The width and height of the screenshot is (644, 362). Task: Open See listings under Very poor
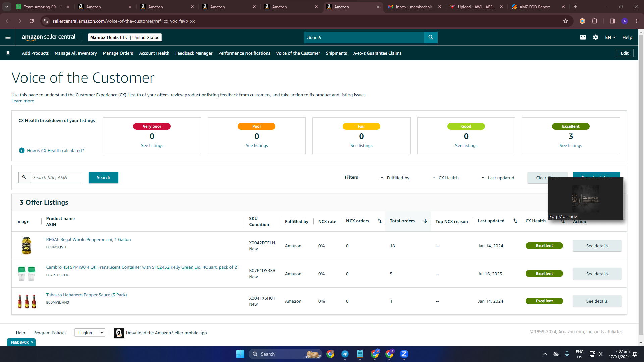click(x=152, y=145)
